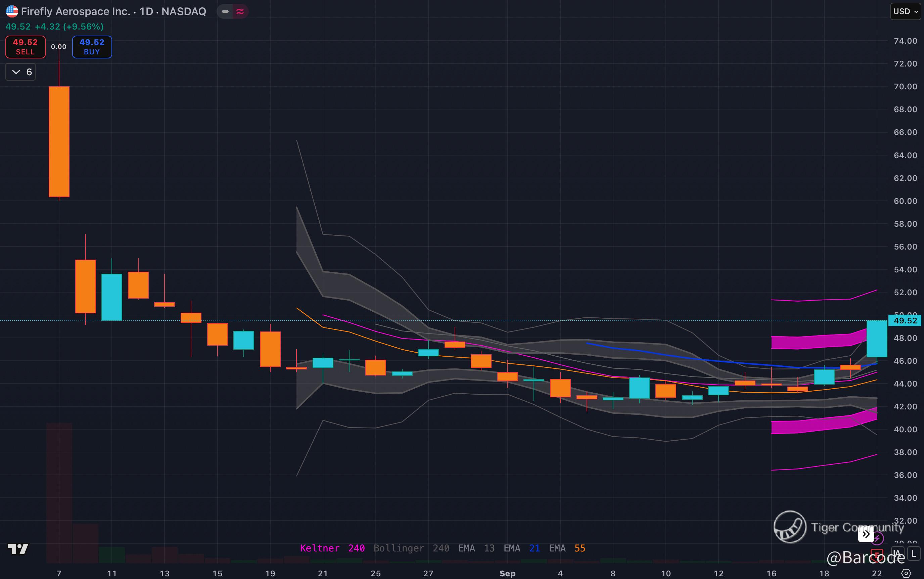Click the large orange candle on the 7th
This screenshot has height=579, width=924.
click(59, 142)
